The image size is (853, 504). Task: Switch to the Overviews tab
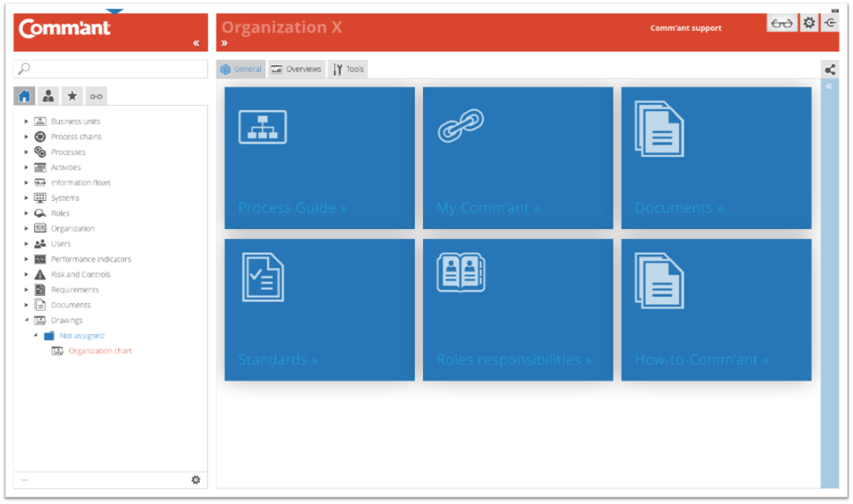coord(296,69)
